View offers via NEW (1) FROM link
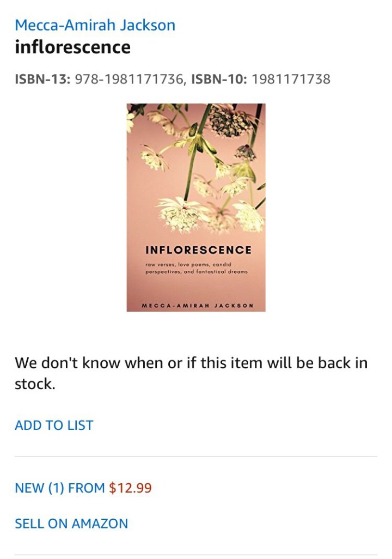The height and width of the screenshot is (559, 392). (x=59, y=488)
